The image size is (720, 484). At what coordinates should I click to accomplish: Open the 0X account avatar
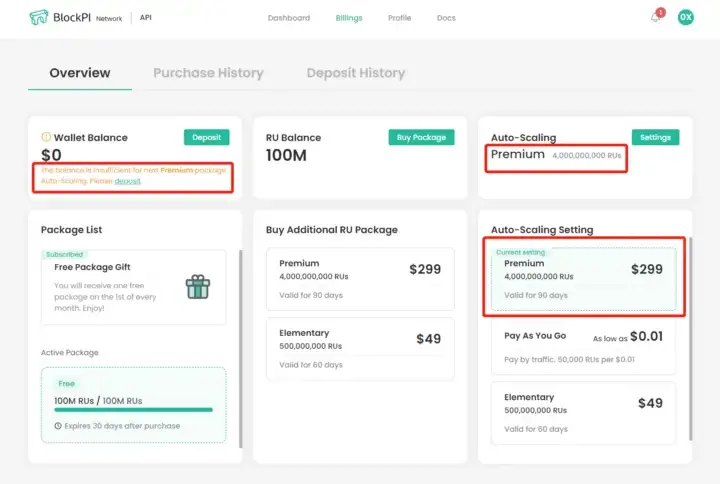point(686,17)
